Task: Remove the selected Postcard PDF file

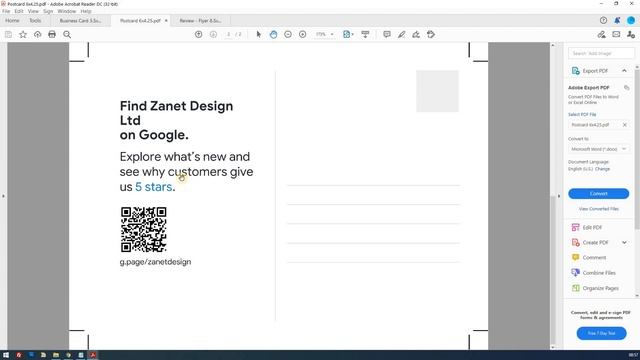Action: (x=624, y=125)
